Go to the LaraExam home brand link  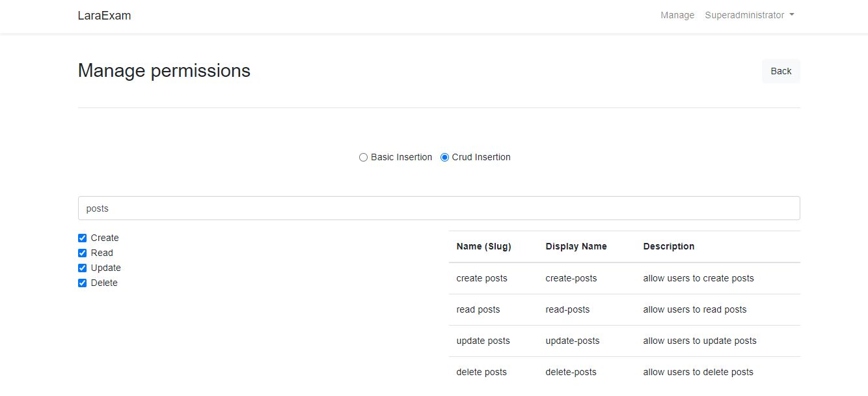pyautogui.click(x=104, y=16)
